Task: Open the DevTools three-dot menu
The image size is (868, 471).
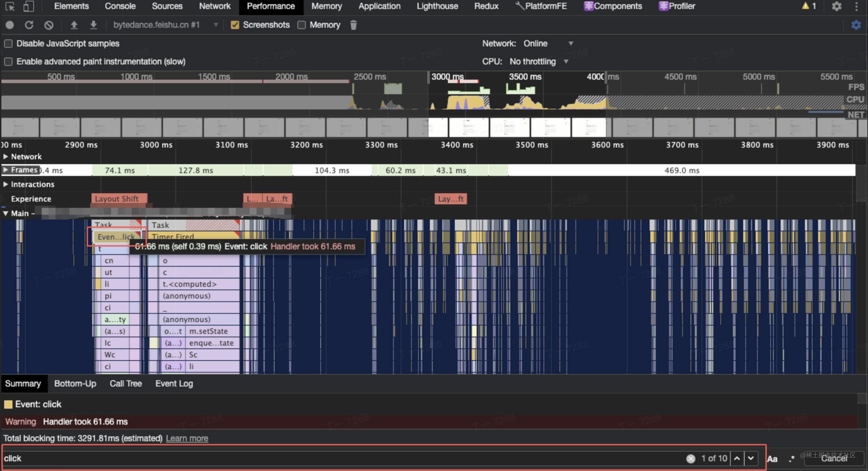Action: [857, 6]
